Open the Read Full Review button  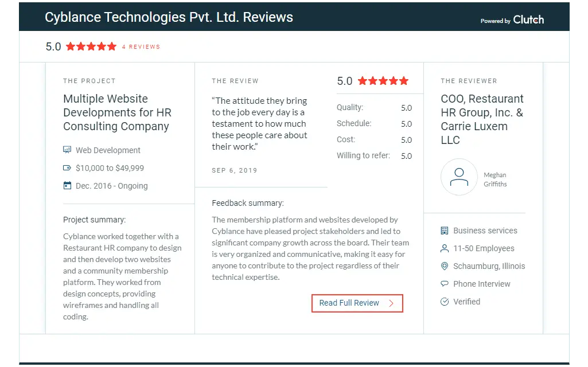357,303
